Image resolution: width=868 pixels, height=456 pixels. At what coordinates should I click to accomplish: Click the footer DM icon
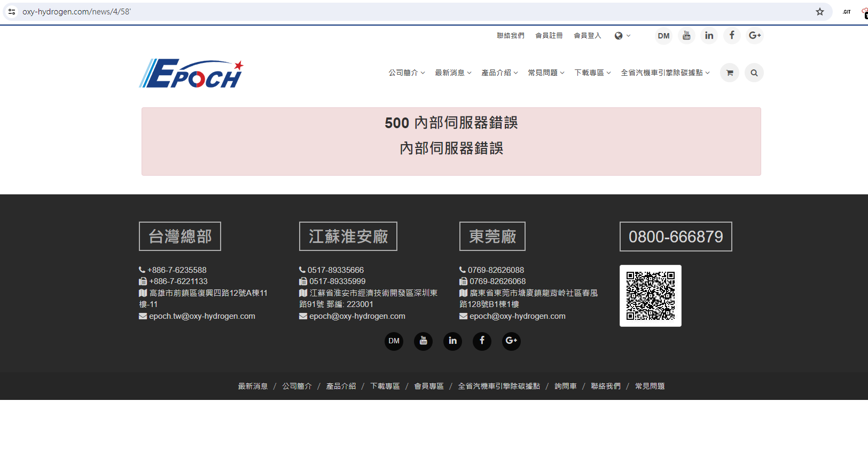coord(394,341)
